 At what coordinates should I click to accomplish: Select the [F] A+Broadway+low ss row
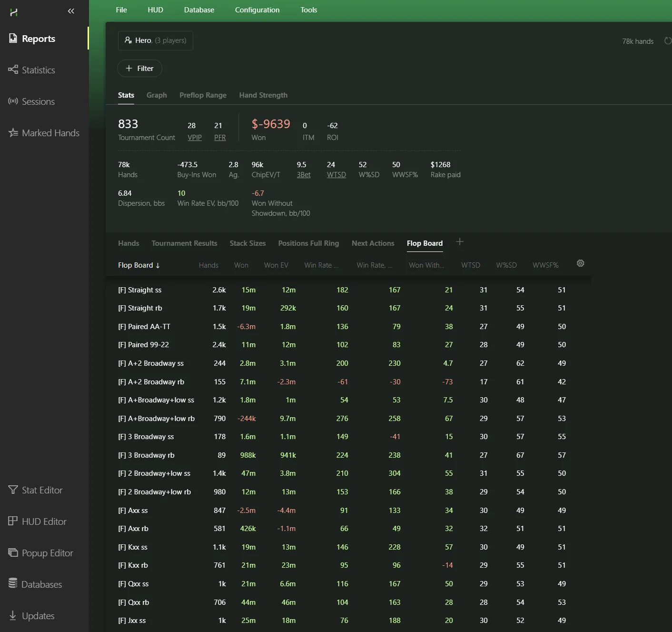348,400
